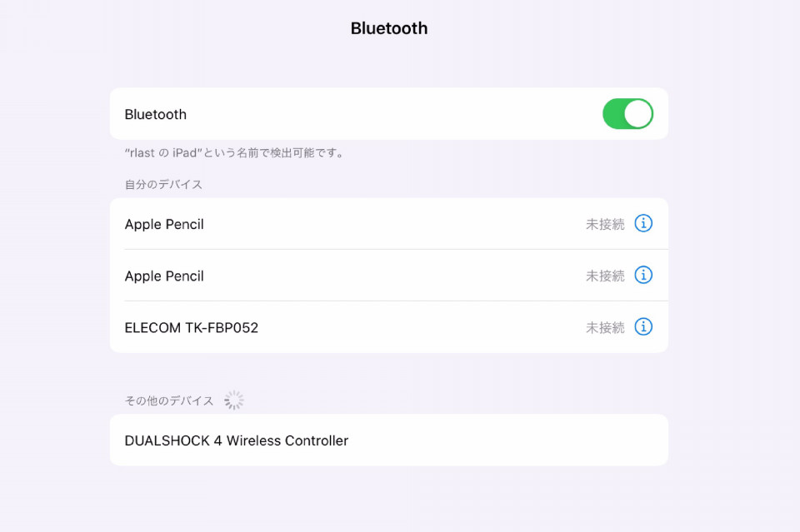The width and height of the screenshot is (800, 532).
Task: Click 未接続 status of first Apple Pencil
Action: [x=605, y=224]
